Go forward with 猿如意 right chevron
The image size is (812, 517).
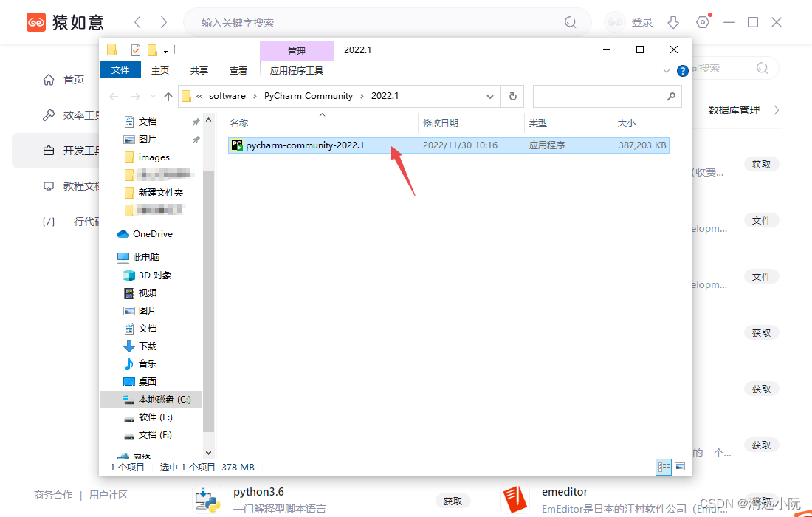point(164,22)
